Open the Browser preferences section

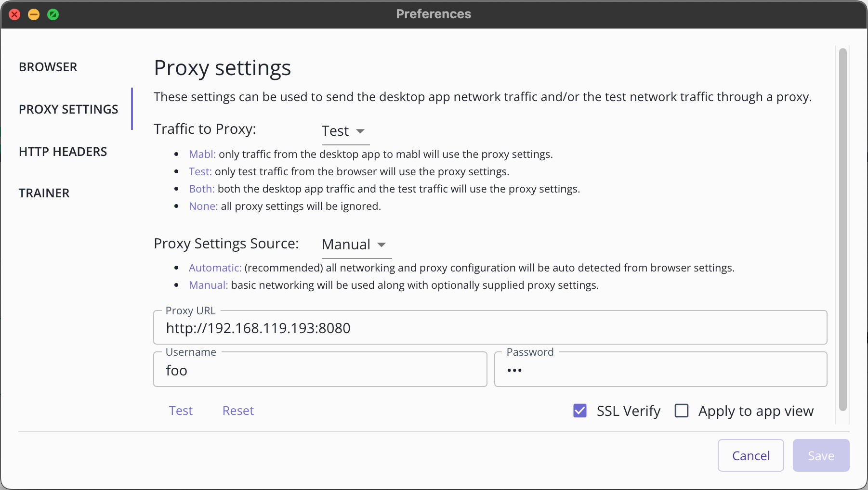[x=48, y=67]
